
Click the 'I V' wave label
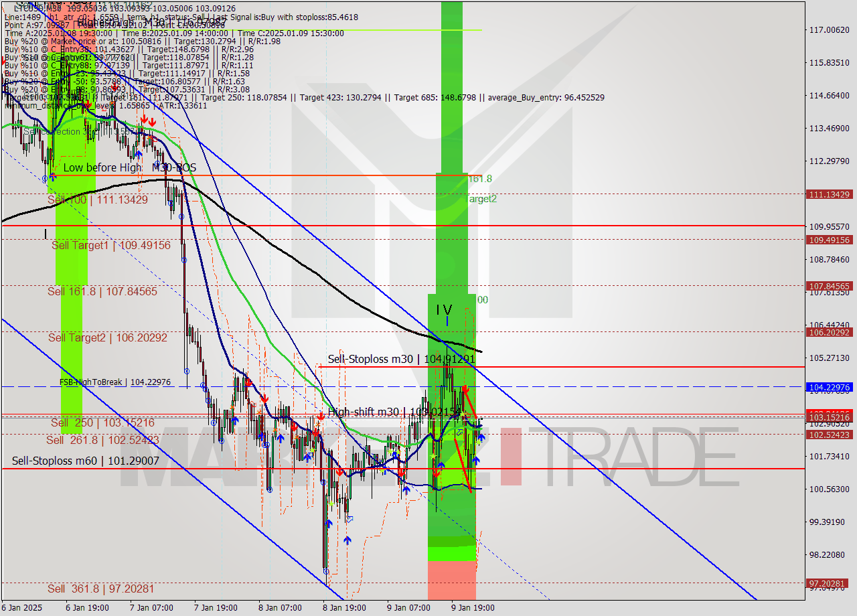[x=444, y=310]
